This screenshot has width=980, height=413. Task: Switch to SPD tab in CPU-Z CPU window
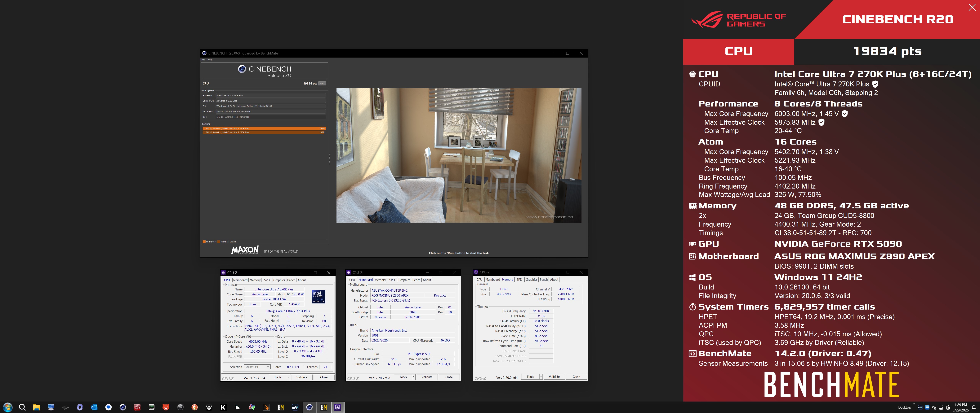(267, 280)
